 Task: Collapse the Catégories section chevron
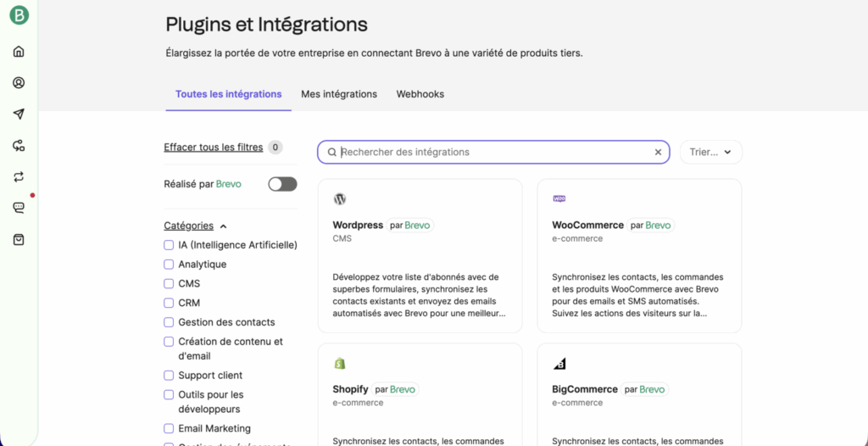(224, 226)
